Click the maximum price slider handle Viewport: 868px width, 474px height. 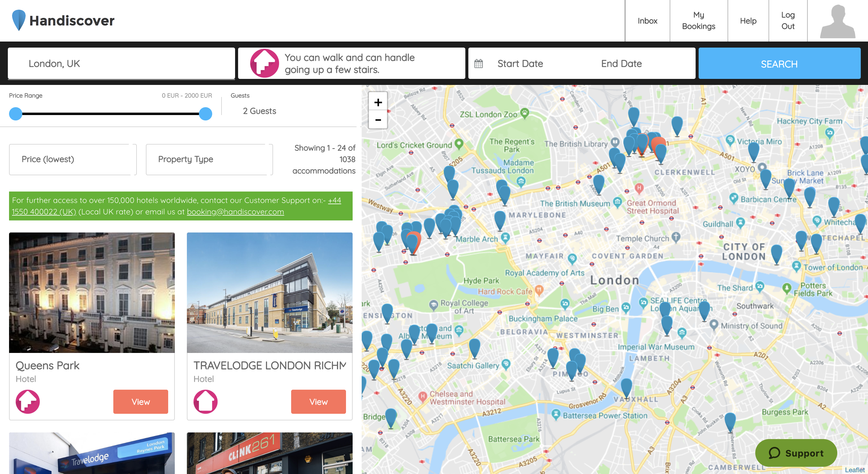(x=206, y=114)
